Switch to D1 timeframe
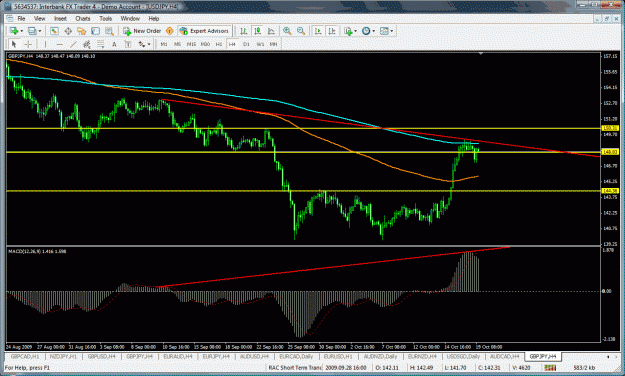 tap(246, 44)
